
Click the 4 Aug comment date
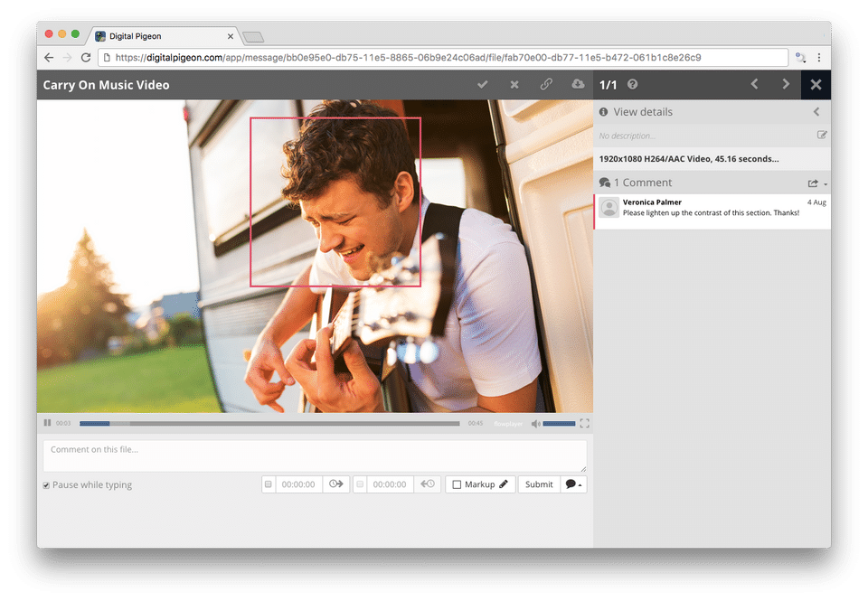[816, 202]
